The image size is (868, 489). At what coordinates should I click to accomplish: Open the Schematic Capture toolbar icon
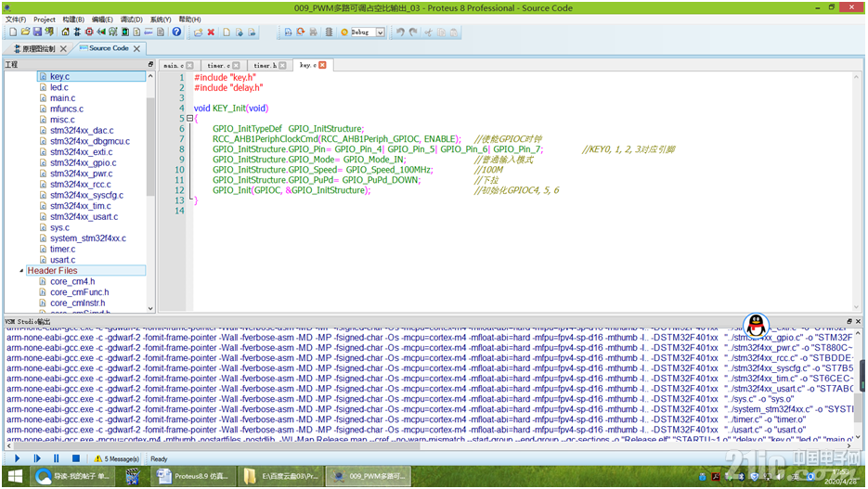[x=77, y=32]
